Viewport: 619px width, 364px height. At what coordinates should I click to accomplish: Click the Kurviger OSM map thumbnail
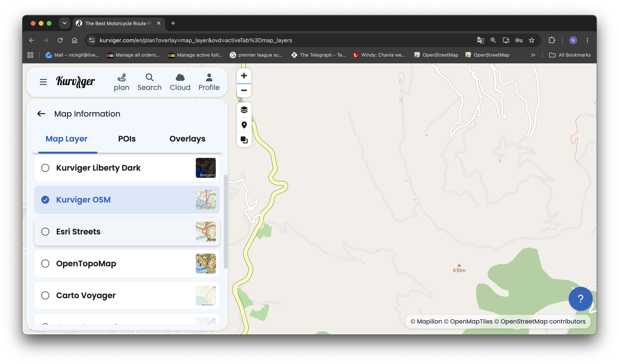click(x=206, y=200)
